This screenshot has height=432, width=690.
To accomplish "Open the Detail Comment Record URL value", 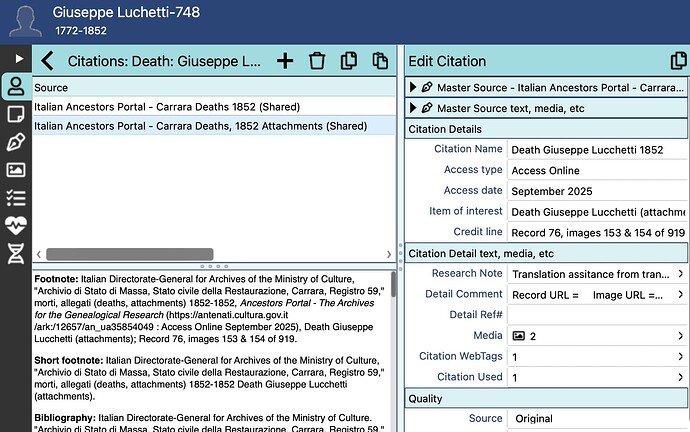I will pos(587,295).
